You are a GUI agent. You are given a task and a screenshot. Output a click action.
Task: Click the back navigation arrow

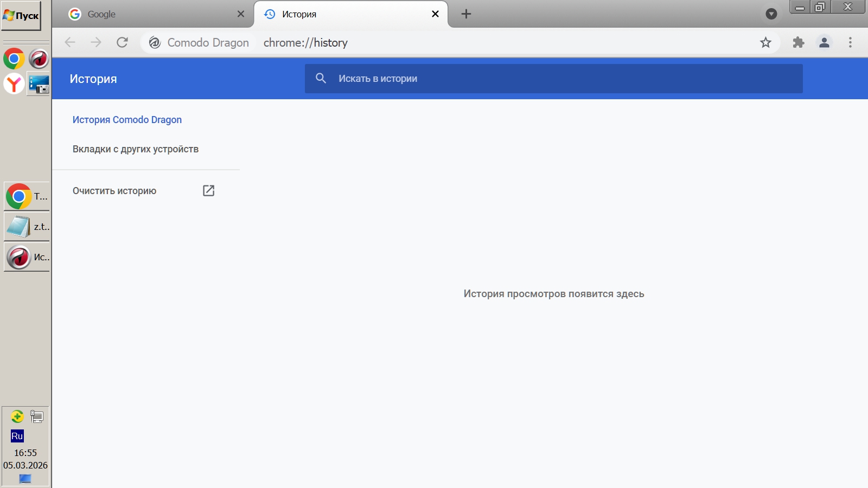tap(70, 42)
